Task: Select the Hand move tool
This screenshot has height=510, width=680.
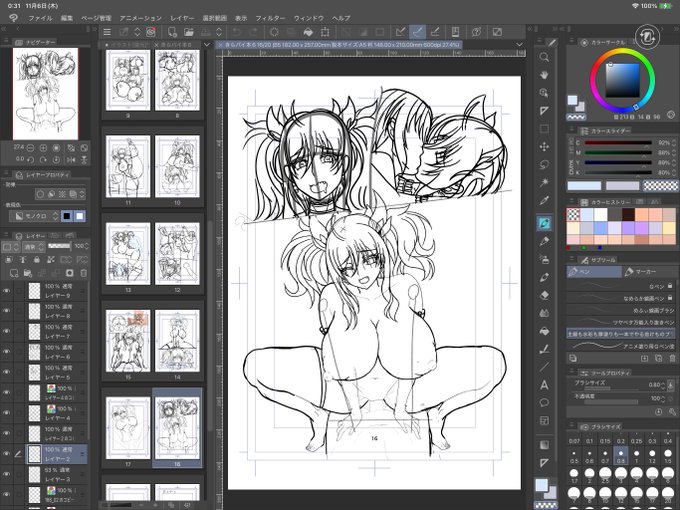Action: 544,75
